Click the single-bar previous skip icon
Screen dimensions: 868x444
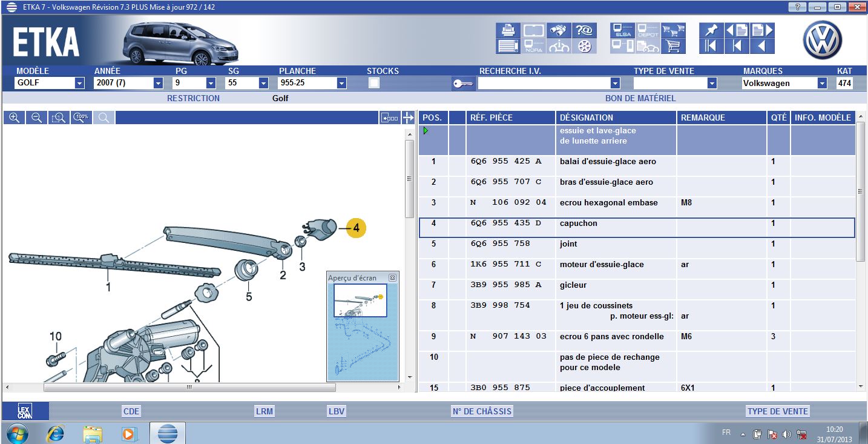coord(737,46)
